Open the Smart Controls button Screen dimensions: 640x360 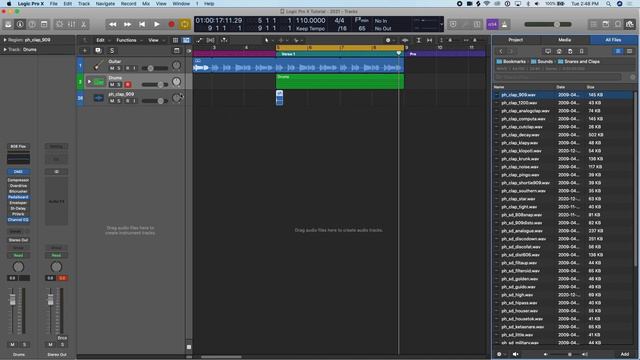60,24
